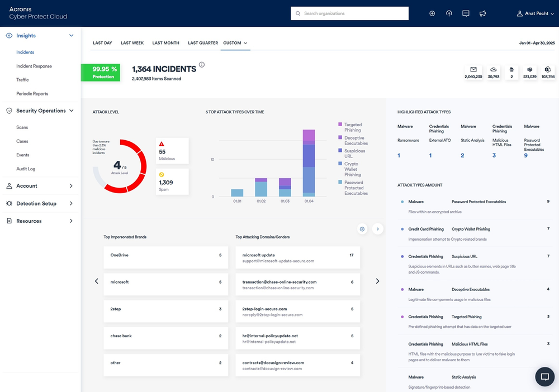559x392 pixels.
Task: Click the Microsoft Teams incidents counter icon
Action: click(x=530, y=68)
